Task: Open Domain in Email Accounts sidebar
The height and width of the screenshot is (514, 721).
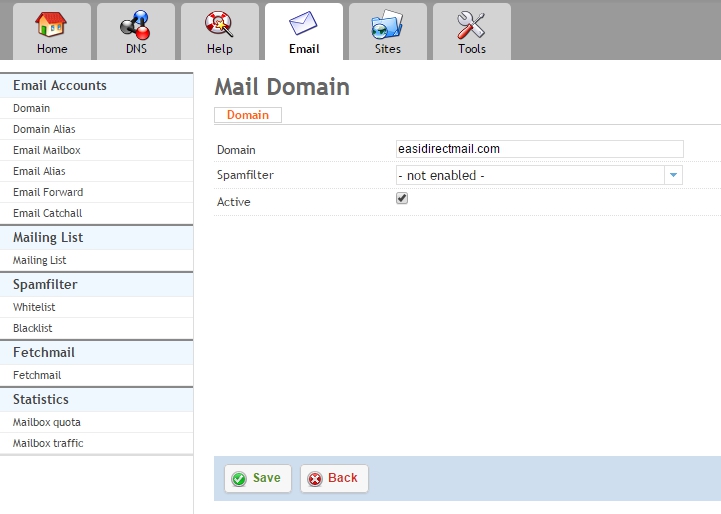Action: click(x=31, y=108)
